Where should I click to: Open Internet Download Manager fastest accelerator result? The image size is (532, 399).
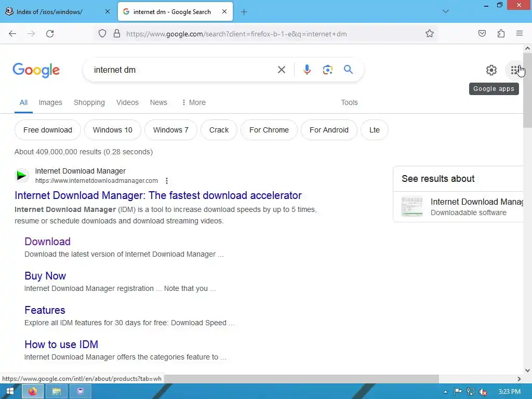[158, 195]
